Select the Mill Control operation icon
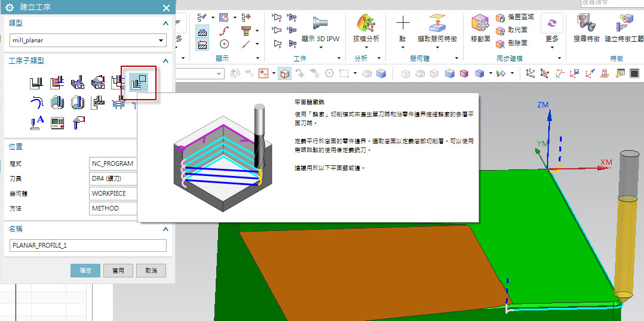The height and width of the screenshot is (321, 644). [x=57, y=122]
